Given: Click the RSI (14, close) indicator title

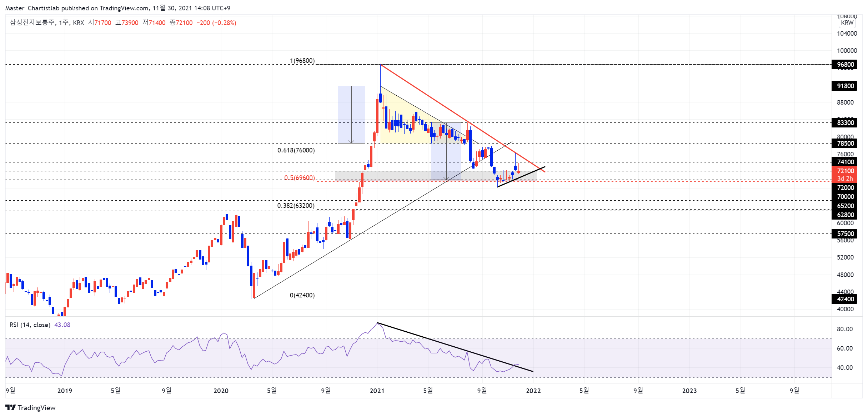Looking at the screenshot, I should pos(30,325).
